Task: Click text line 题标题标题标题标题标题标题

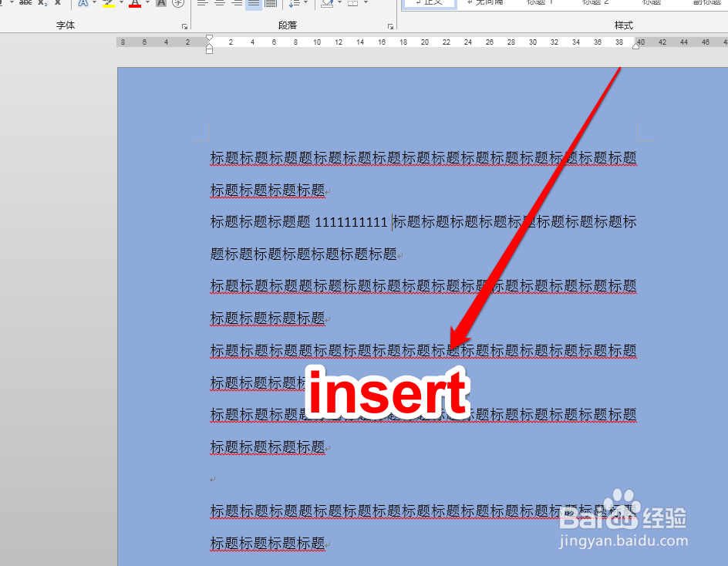Action: (304, 254)
